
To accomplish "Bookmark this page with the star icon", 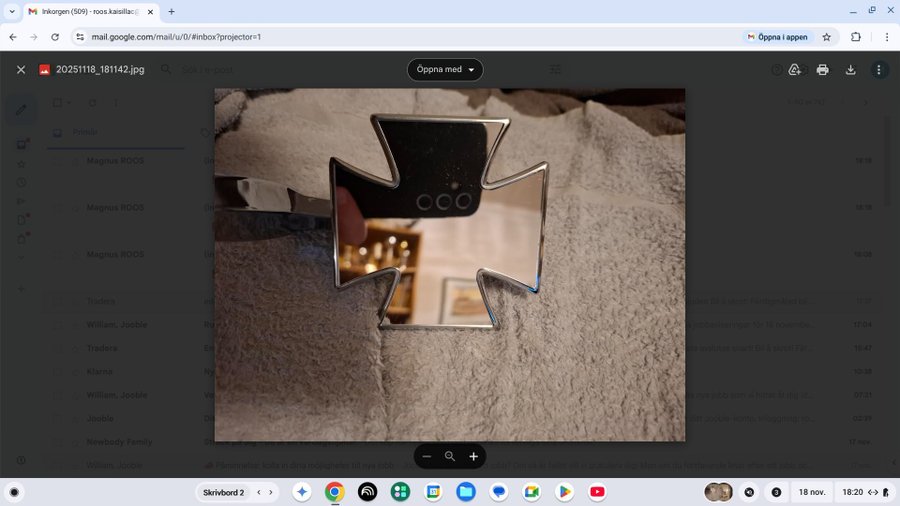I will (827, 37).
